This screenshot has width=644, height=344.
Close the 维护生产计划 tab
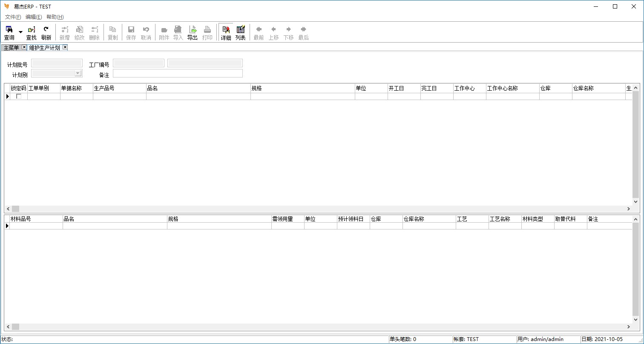tap(65, 47)
